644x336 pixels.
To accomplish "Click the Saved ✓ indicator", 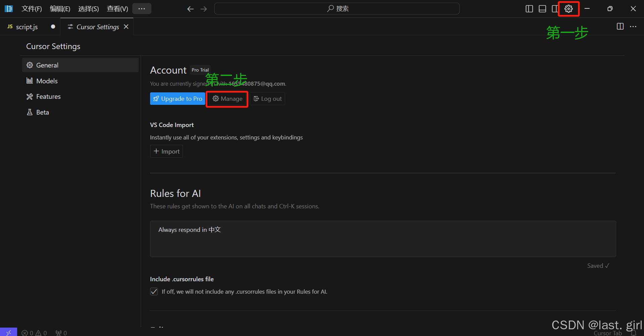I will coord(598,266).
